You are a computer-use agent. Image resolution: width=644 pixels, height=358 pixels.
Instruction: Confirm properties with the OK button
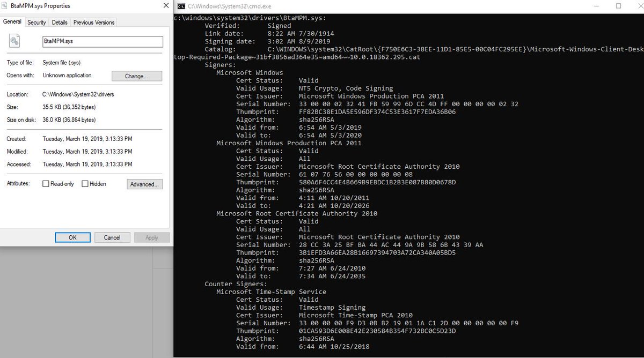point(72,237)
